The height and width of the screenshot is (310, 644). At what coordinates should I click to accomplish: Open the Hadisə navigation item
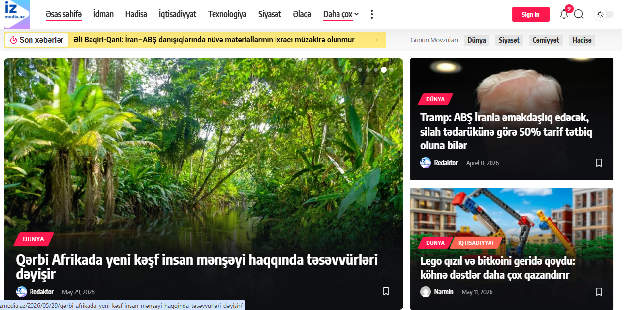[x=136, y=14]
